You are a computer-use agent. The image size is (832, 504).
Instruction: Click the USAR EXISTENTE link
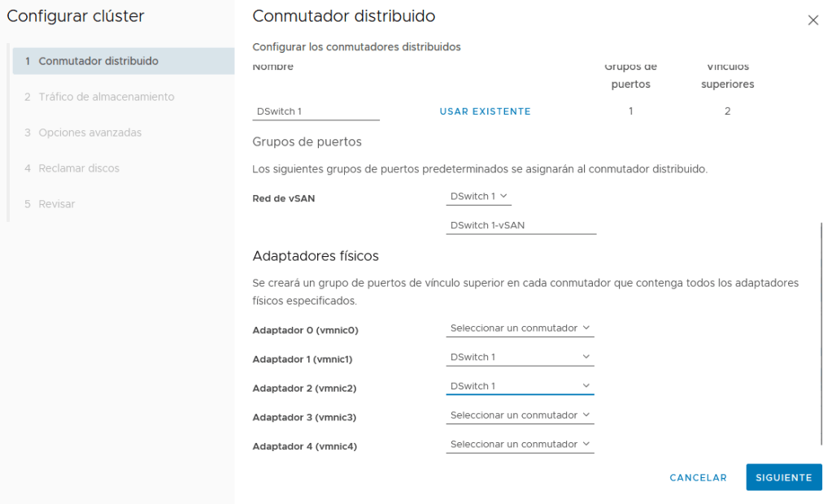coord(485,111)
